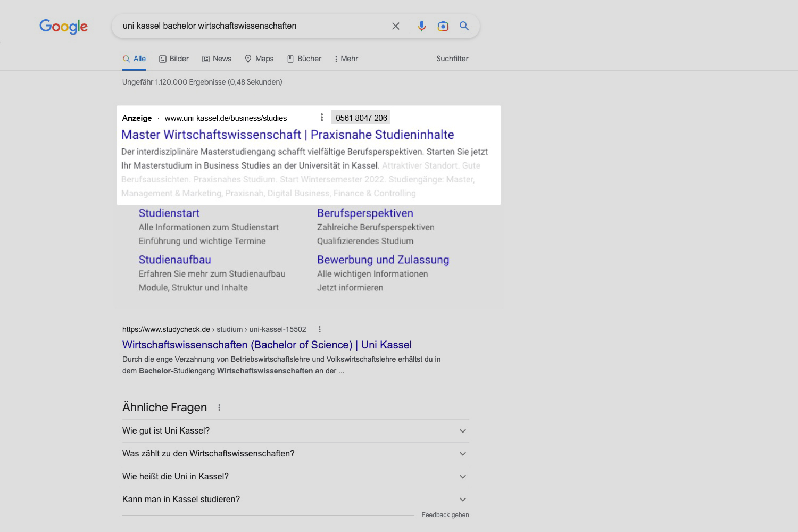The width and height of the screenshot is (798, 532).
Task: Open the ad headline Master Wirtschaftswissenschaft
Action: click(x=288, y=135)
